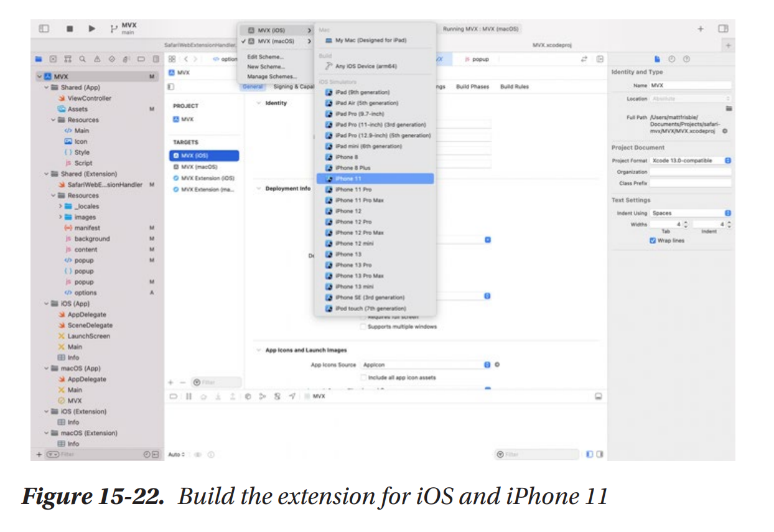
Task: Toggle the inspector panel icon at top right
Action: click(722, 29)
